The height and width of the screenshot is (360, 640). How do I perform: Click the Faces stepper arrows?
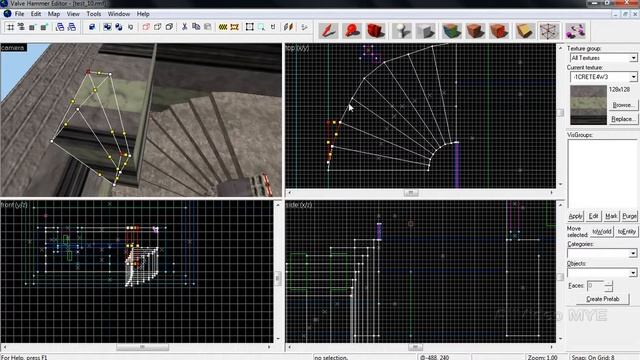pos(609,286)
